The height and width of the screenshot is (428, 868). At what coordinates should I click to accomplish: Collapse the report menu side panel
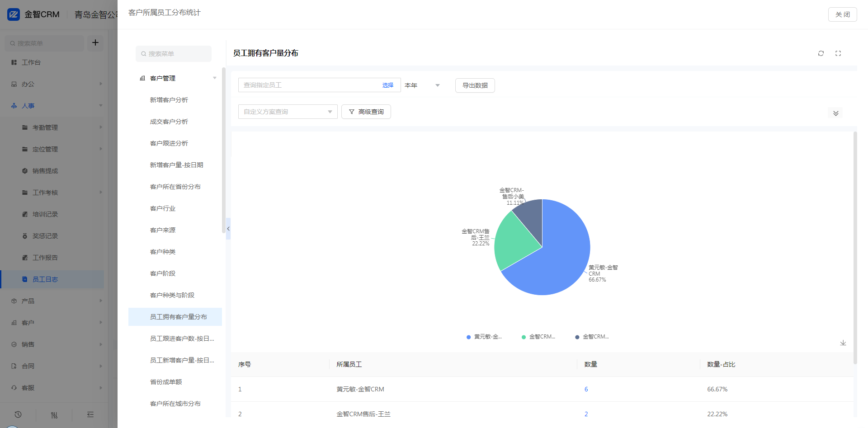228,229
